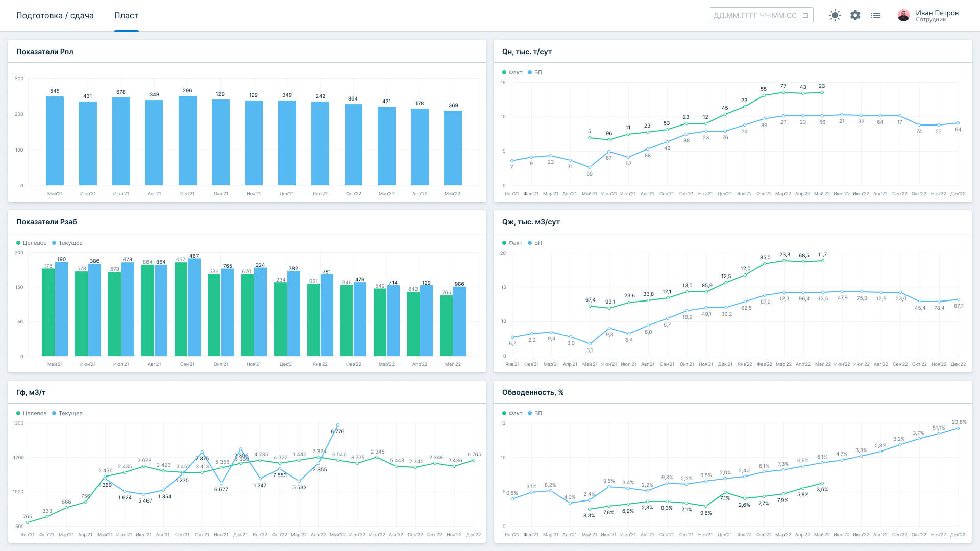The image size is (980, 551).
Task: Open the calendar picker icon in date field
Action: click(x=805, y=15)
